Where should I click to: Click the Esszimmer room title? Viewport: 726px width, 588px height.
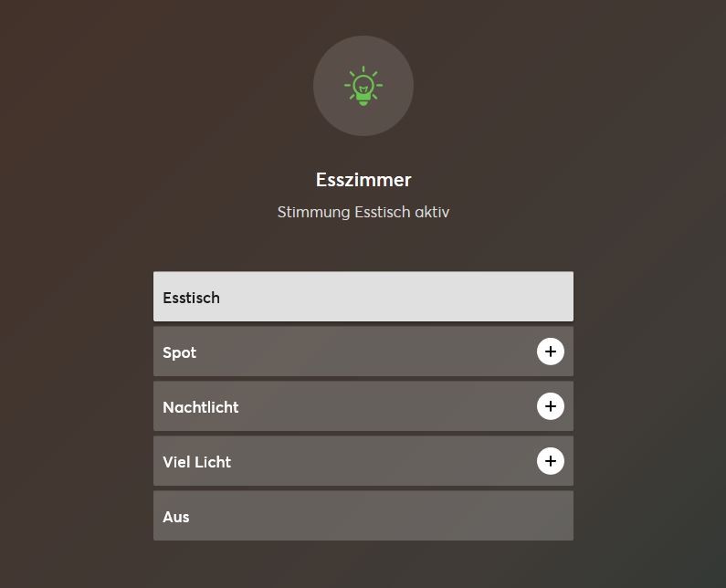point(363,180)
